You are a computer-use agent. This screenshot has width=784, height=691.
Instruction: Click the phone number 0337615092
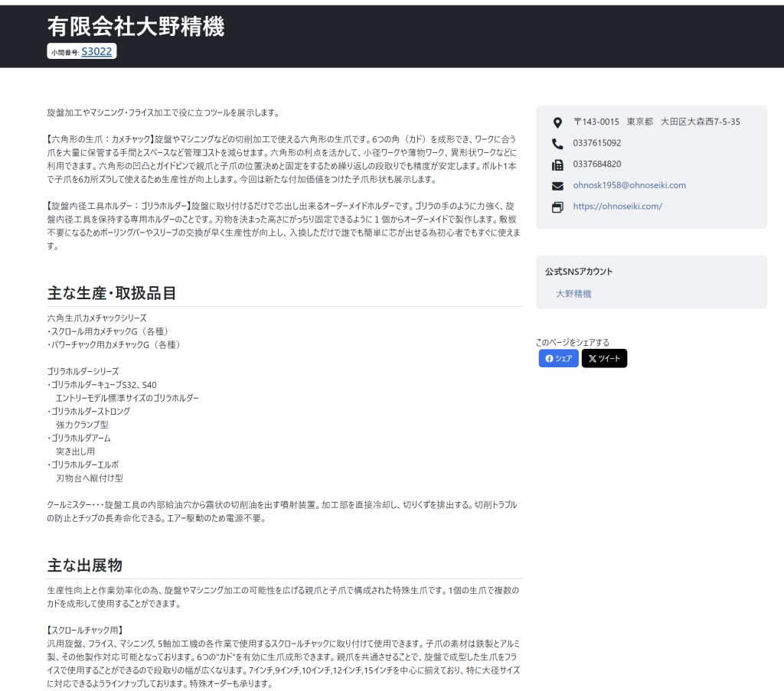[x=596, y=143]
